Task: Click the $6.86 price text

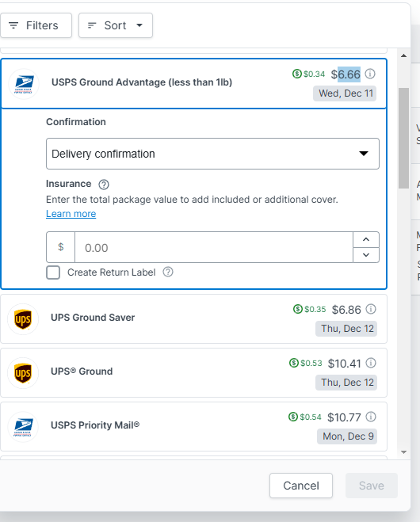Action: pos(346,310)
